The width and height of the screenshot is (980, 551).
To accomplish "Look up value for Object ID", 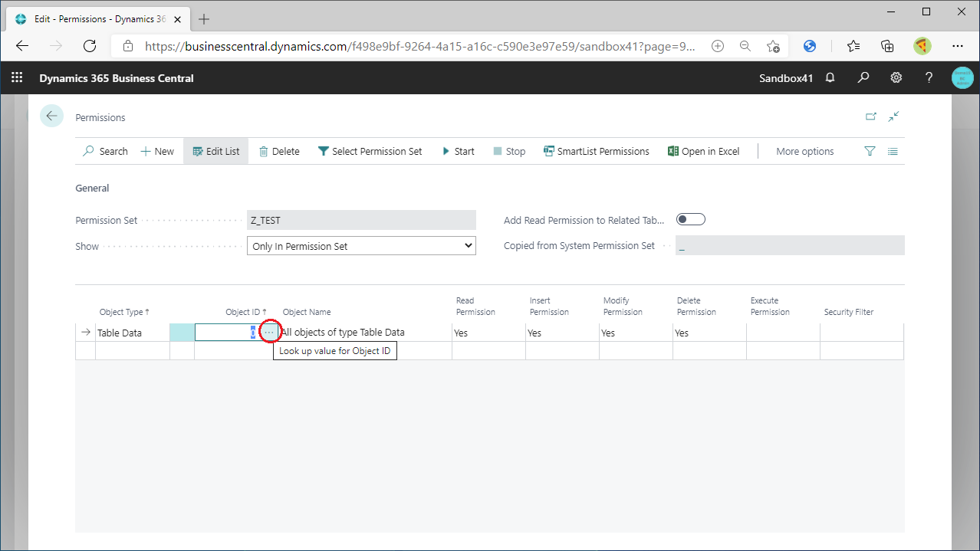I will coord(269,331).
